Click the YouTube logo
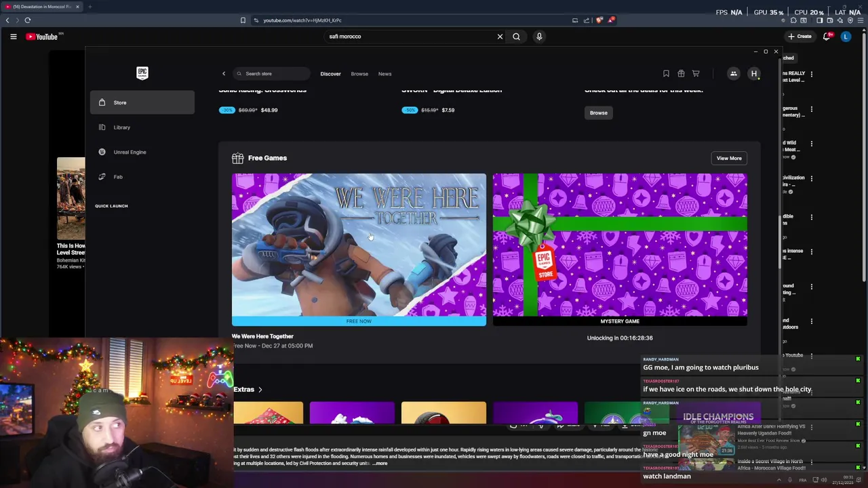The height and width of the screenshot is (488, 868). click(42, 37)
